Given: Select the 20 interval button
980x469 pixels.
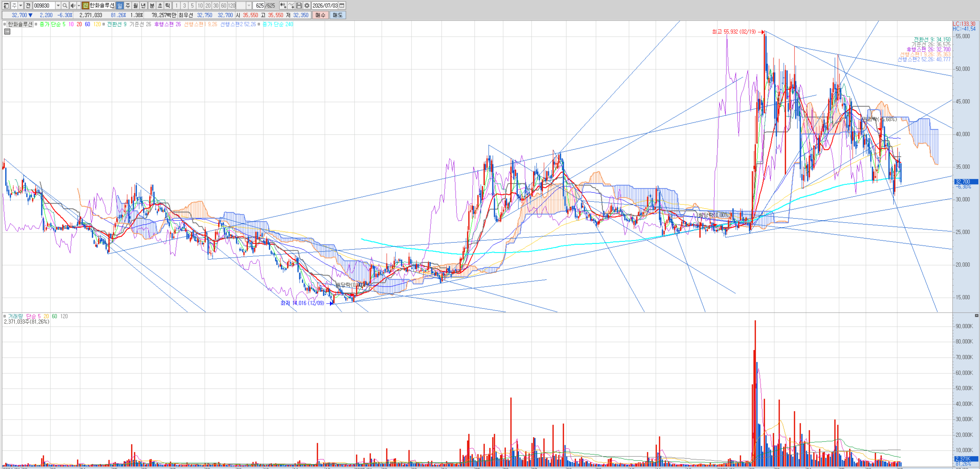Looking at the screenshot, I should click(208, 5).
